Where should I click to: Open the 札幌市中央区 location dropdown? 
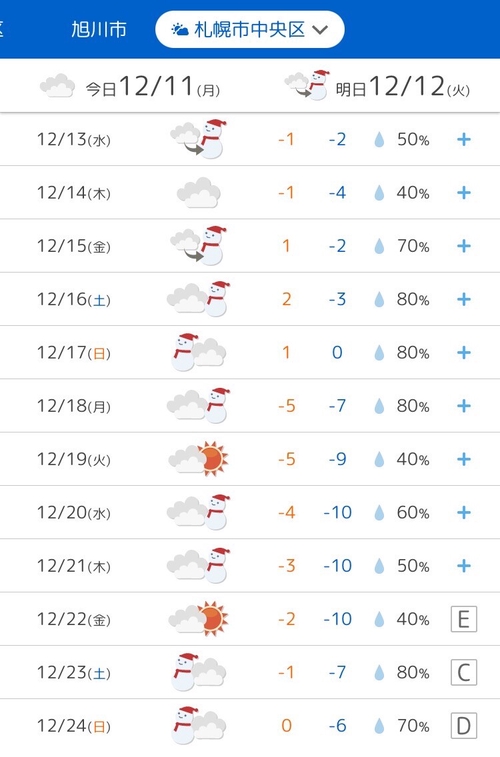250,29
